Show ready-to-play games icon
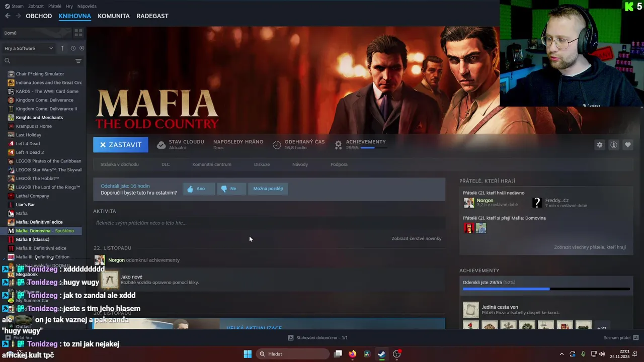This screenshot has height=362, width=644. pyautogui.click(x=82, y=48)
